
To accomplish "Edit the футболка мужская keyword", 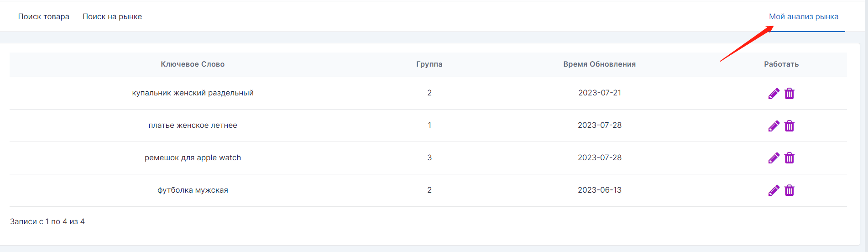I will 774,190.
